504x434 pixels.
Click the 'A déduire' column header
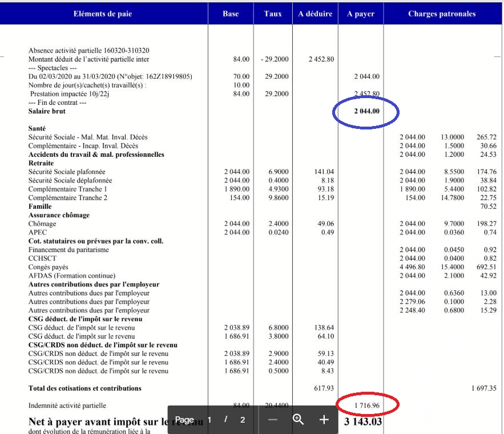point(315,14)
